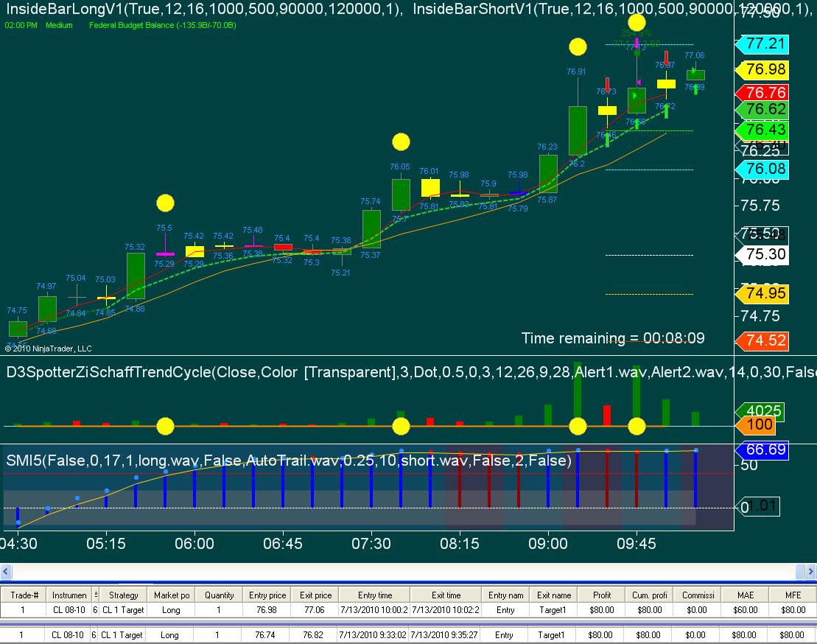Click the cyan 77.21 price marker

point(762,43)
